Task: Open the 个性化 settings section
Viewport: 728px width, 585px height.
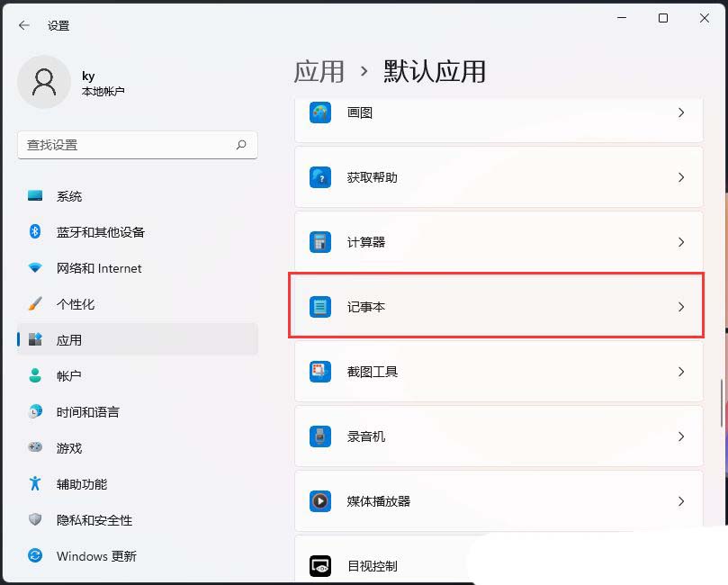Action: 76,304
